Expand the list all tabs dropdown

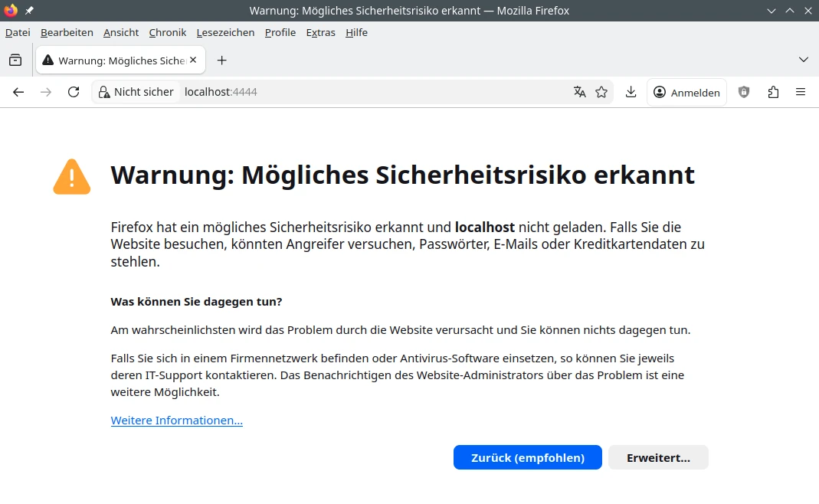(x=804, y=60)
